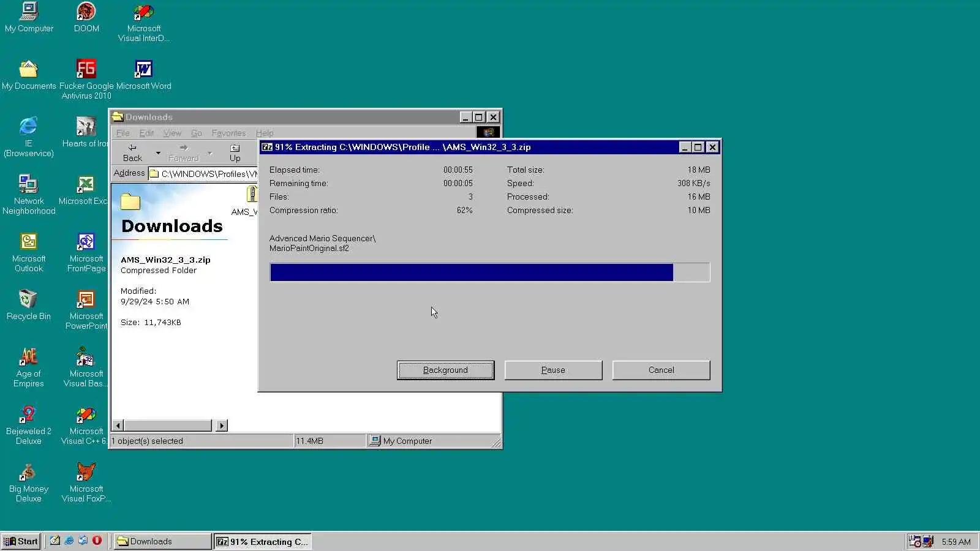Click the Opera quick launch icon
Screen dimensions: 980x551
(97, 541)
